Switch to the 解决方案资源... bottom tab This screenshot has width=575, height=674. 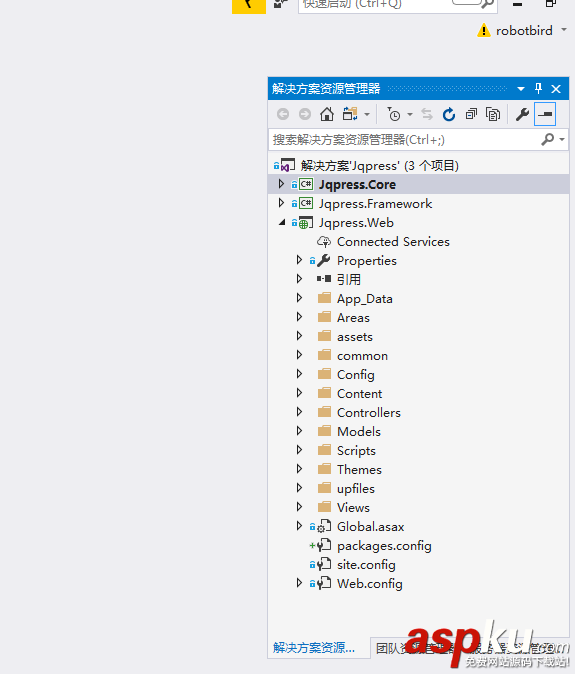click(314, 648)
